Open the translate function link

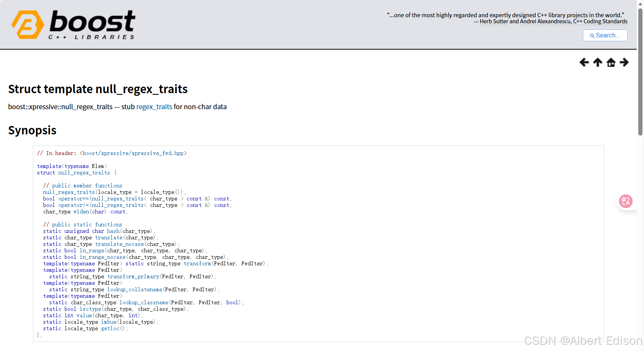click(x=109, y=237)
